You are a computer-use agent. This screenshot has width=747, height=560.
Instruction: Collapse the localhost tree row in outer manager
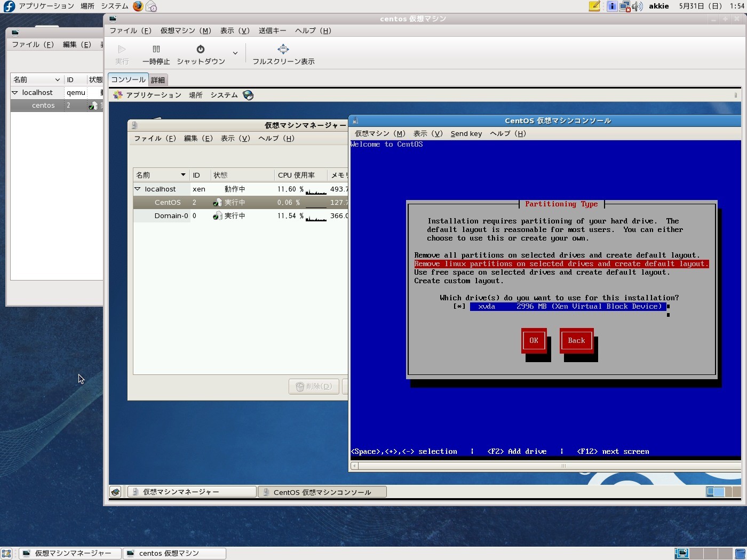(x=15, y=93)
